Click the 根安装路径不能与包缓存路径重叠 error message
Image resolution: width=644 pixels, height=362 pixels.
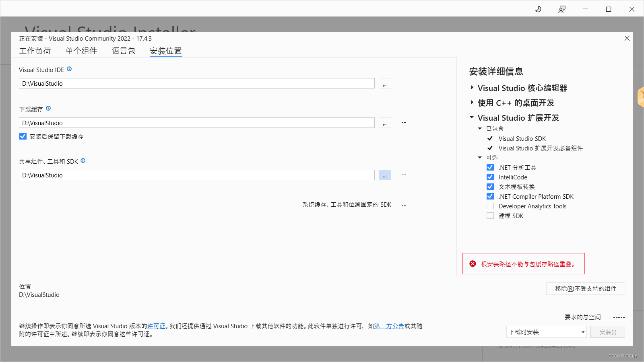[528, 264]
